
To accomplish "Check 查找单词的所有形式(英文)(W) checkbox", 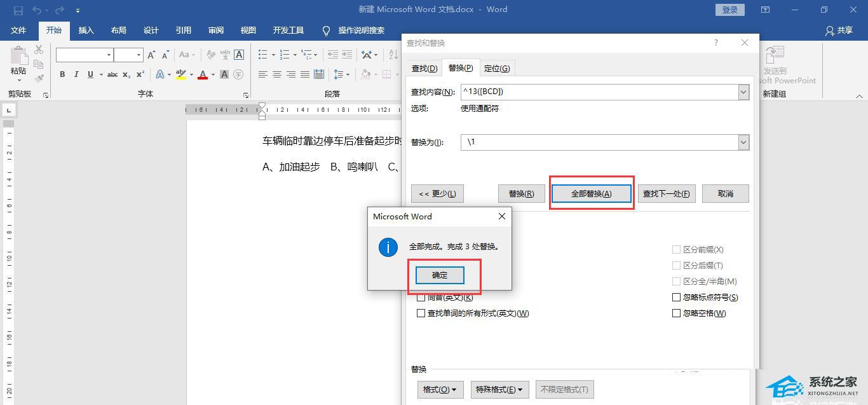I will [x=421, y=313].
